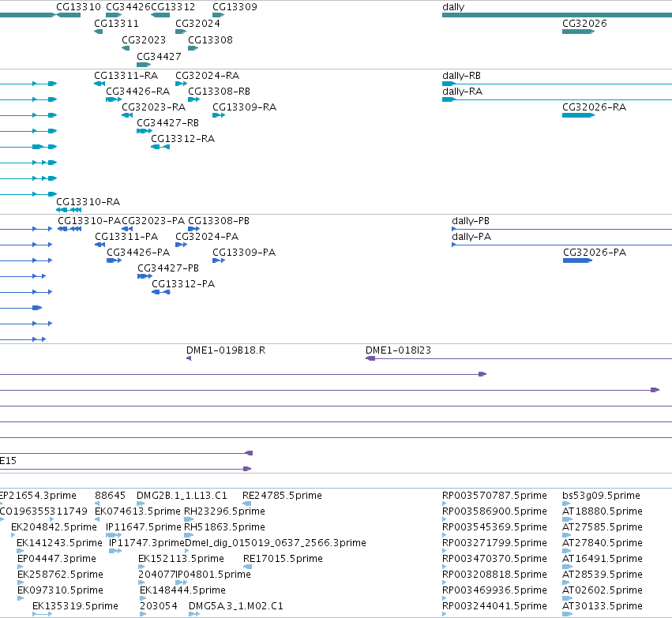672x618 pixels.
Task: Select EST AT18880.5prime
Action: click(603, 511)
